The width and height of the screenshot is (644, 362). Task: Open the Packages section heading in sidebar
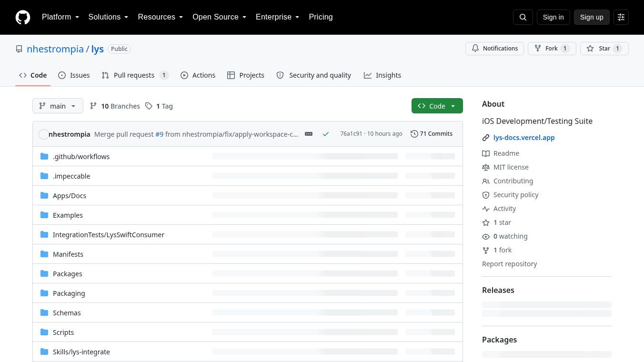(x=499, y=340)
